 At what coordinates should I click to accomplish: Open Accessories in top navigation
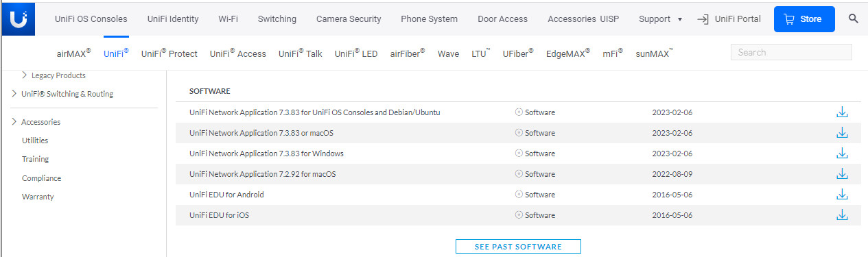point(572,19)
